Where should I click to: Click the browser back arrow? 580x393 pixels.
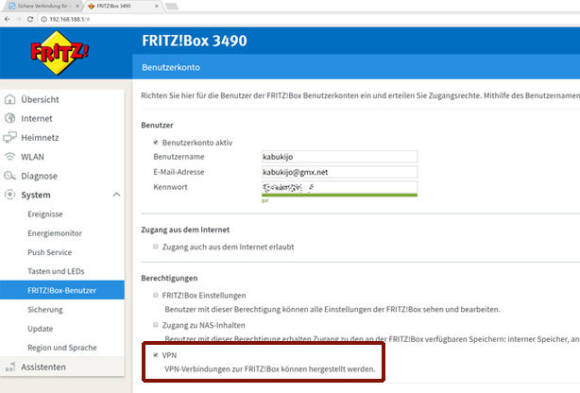tap(7, 19)
